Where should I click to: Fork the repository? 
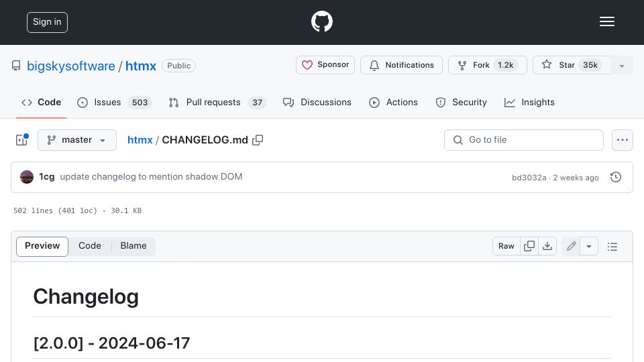click(488, 65)
